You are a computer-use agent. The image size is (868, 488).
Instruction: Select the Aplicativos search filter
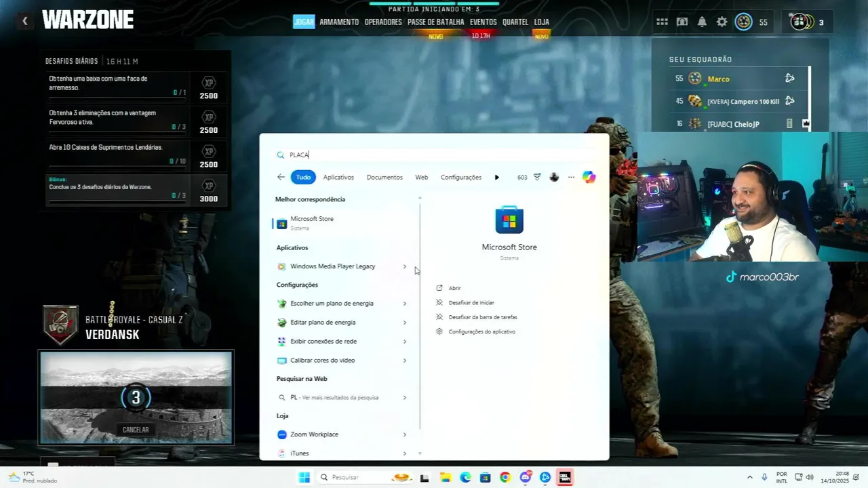coord(338,177)
